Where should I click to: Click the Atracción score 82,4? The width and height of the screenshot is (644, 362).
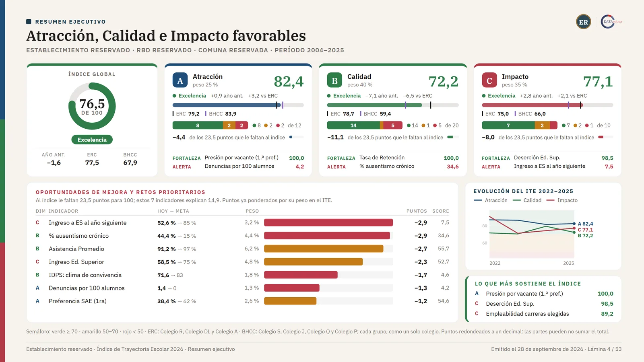click(x=289, y=81)
